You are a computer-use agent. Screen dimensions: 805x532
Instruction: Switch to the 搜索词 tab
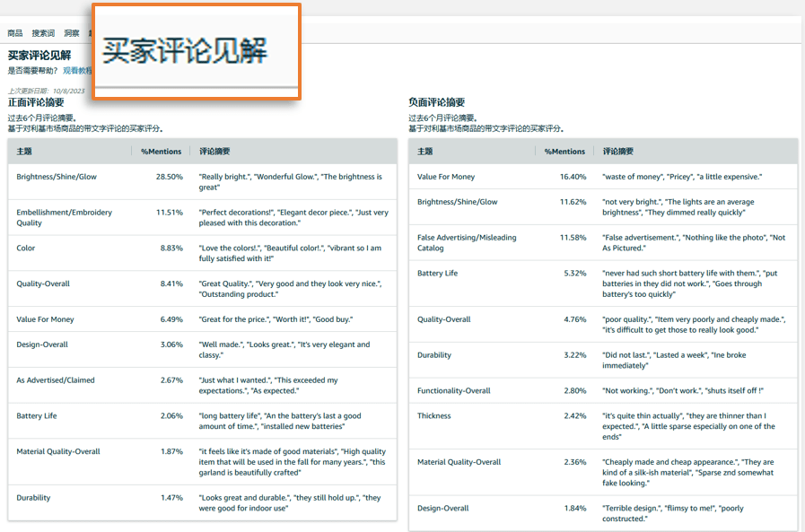pos(43,33)
